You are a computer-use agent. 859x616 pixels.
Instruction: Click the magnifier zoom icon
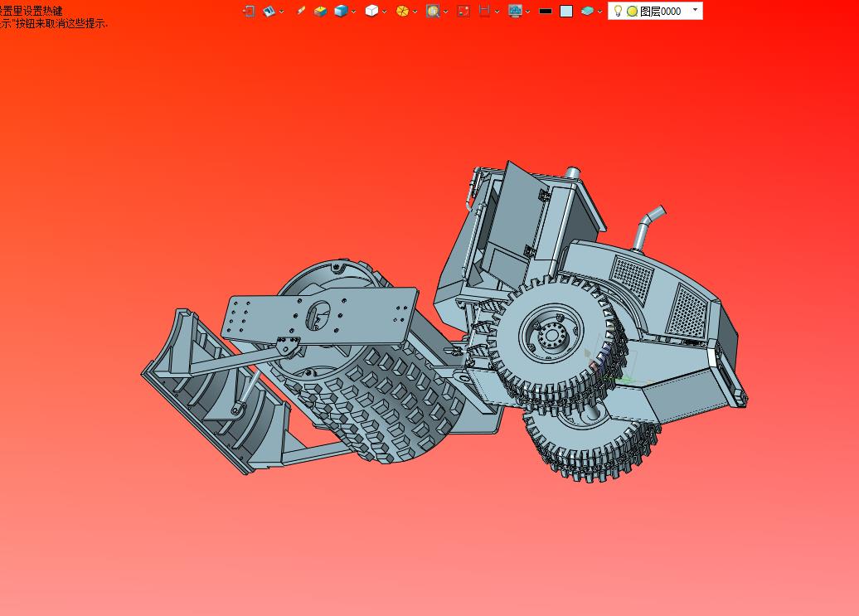(x=433, y=11)
